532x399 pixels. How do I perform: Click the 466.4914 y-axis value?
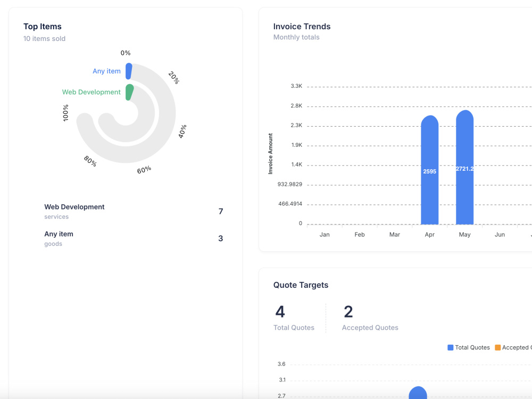pyautogui.click(x=290, y=204)
